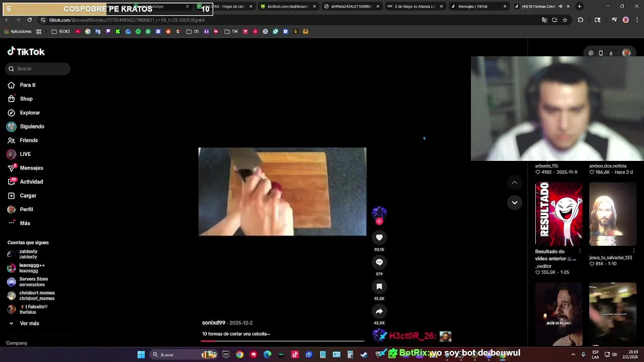
Task: Click the browser address bar URL
Action: coord(127,20)
